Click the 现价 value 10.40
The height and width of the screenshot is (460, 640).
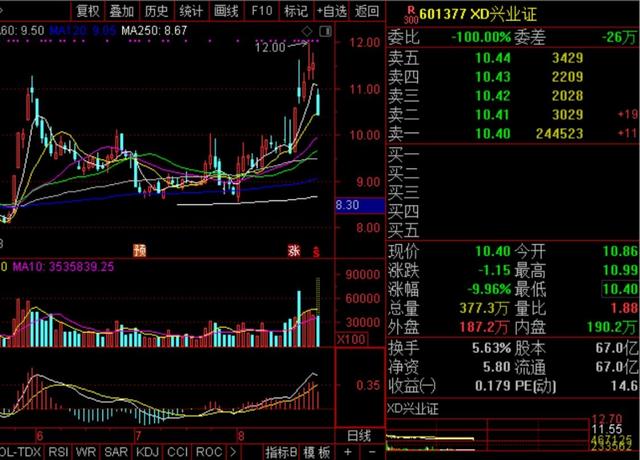(x=493, y=251)
